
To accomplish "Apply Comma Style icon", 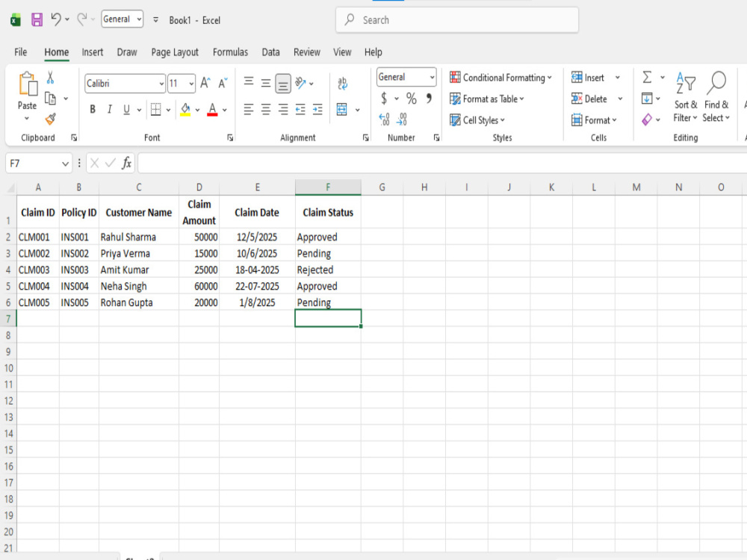I will 429,98.
